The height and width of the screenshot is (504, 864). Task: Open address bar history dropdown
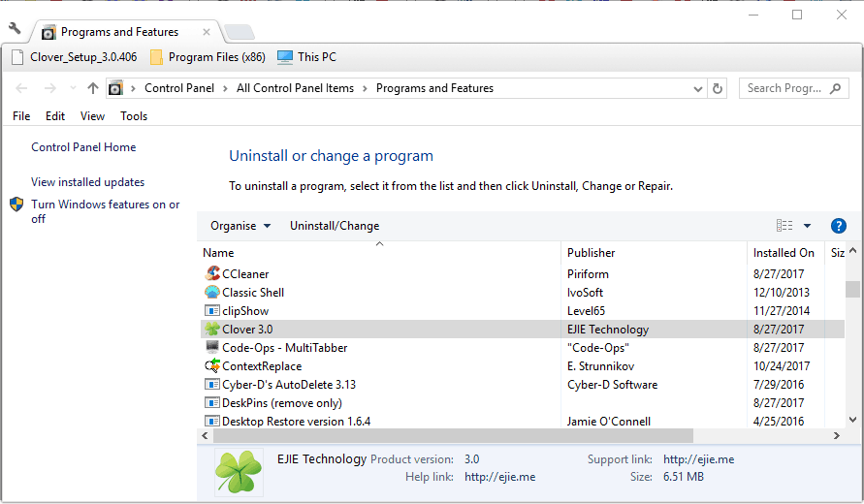pos(697,88)
